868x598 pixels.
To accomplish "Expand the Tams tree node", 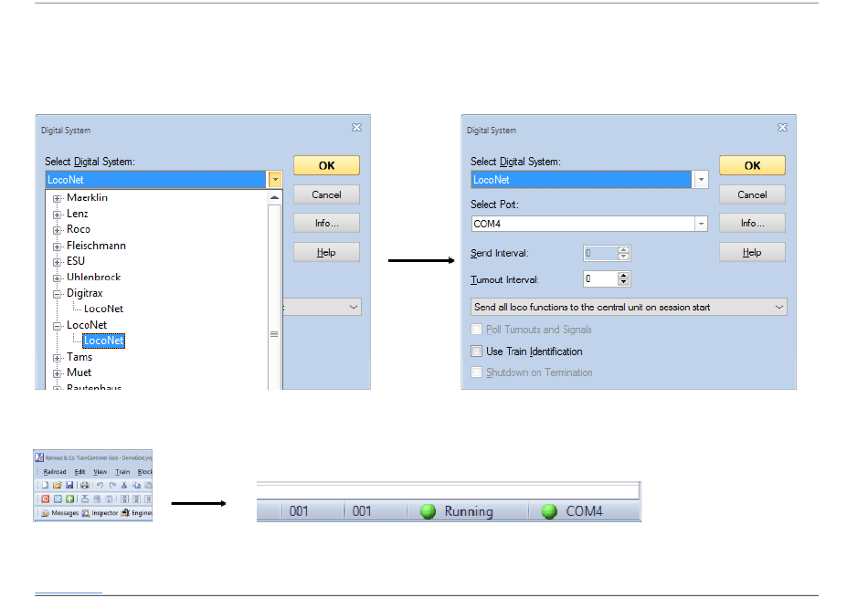I will click(57, 358).
